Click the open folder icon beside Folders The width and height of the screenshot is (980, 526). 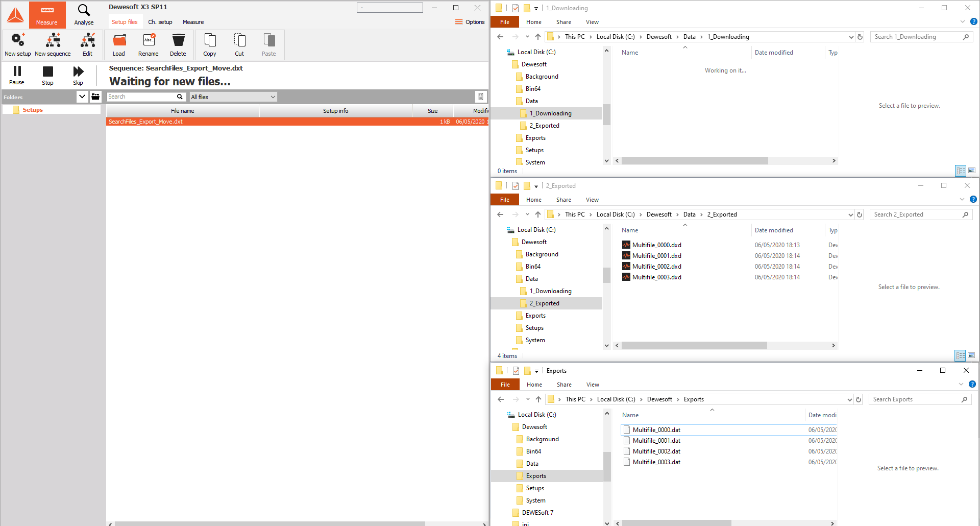pyautogui.click(x=95, y=97)
